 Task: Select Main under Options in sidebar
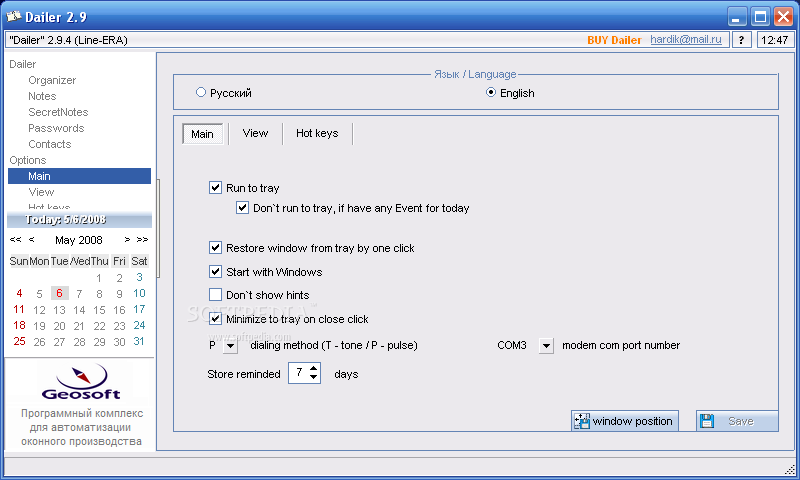coord(80,176)
